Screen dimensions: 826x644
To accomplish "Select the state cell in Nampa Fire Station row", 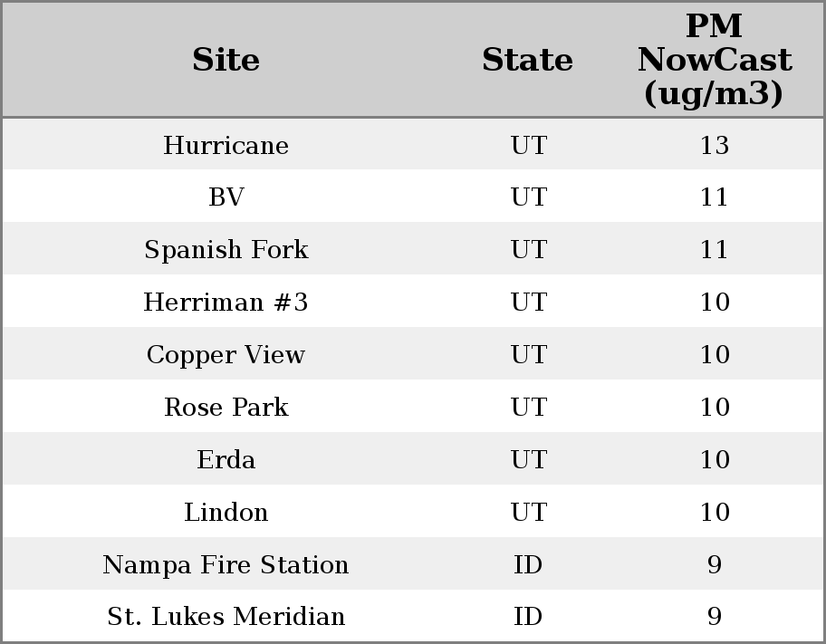I will (x=527, y=565).
